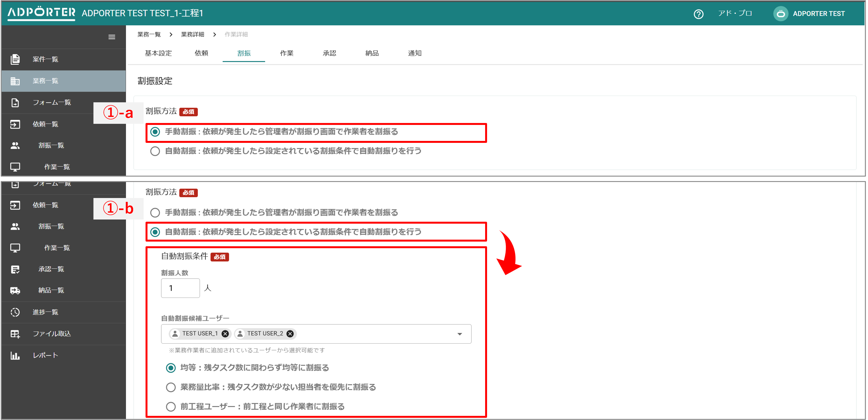This screenshot has height=420, width=868.
Task: Click the 依頼一覧 icon in lower sidebar
Action: [15, 205]
